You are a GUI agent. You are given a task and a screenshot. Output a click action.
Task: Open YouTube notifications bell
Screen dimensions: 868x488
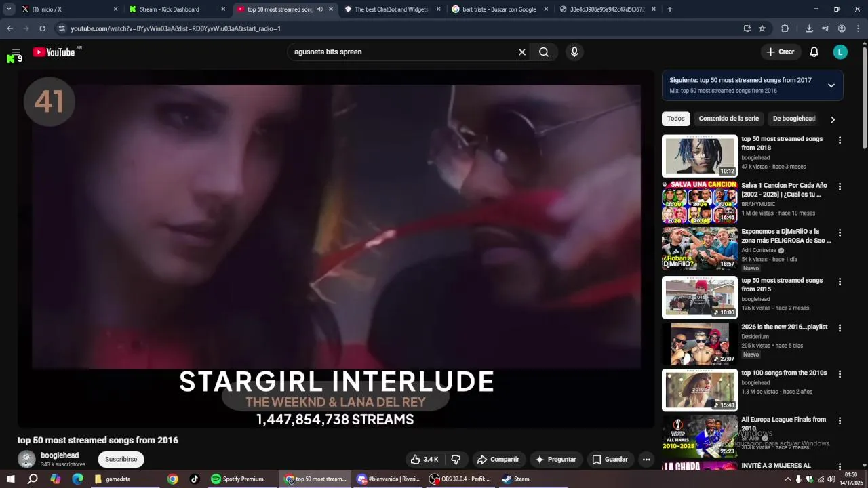(x=814, y=52)
